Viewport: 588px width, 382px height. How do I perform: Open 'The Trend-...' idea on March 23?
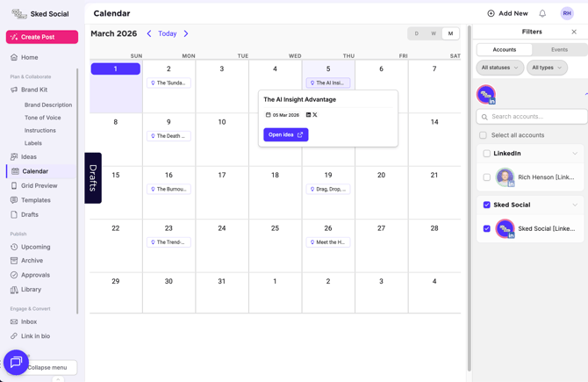(169, 242)
